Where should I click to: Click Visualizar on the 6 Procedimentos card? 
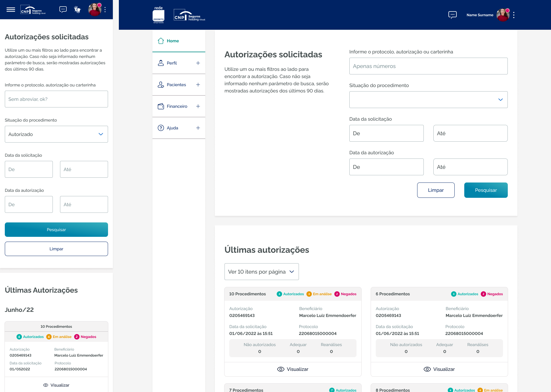(x=439, y=369)
